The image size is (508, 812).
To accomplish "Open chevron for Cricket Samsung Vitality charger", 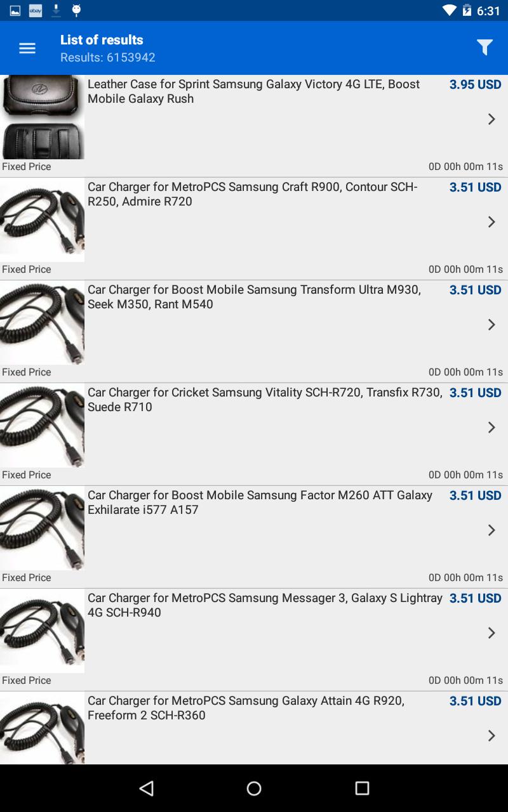I will coord(491,428).
